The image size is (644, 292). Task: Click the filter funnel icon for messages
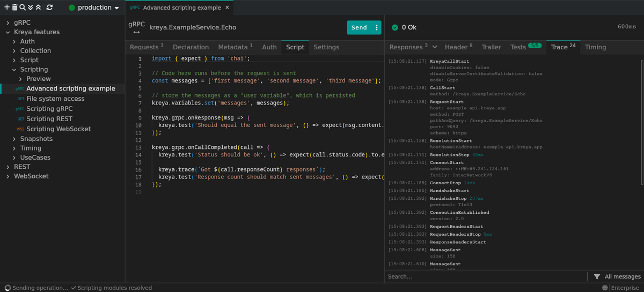[597, 276]
